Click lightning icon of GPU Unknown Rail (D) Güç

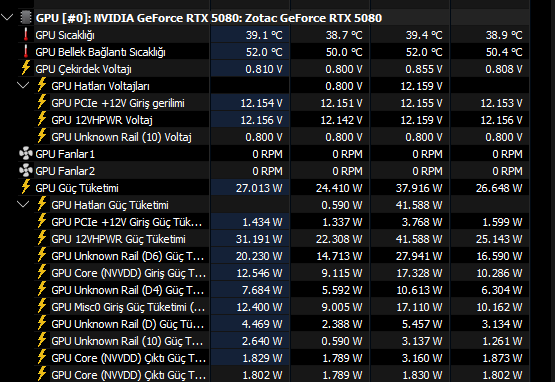pos(42,323)
